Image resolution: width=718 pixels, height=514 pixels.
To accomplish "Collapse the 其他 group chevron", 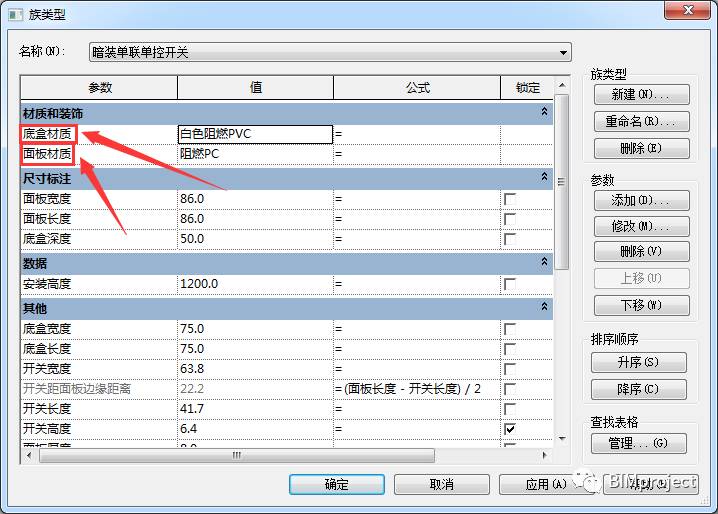I will (x=544, y=306).
